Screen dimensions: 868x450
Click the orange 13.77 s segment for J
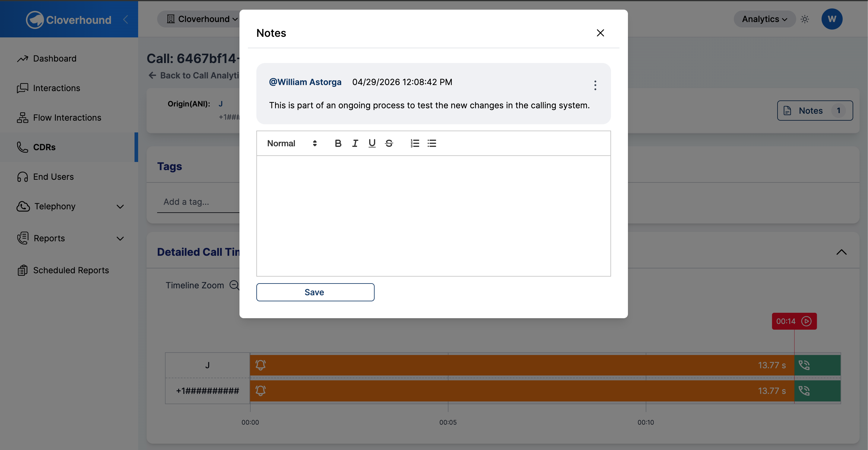click(x=522, y=365)
